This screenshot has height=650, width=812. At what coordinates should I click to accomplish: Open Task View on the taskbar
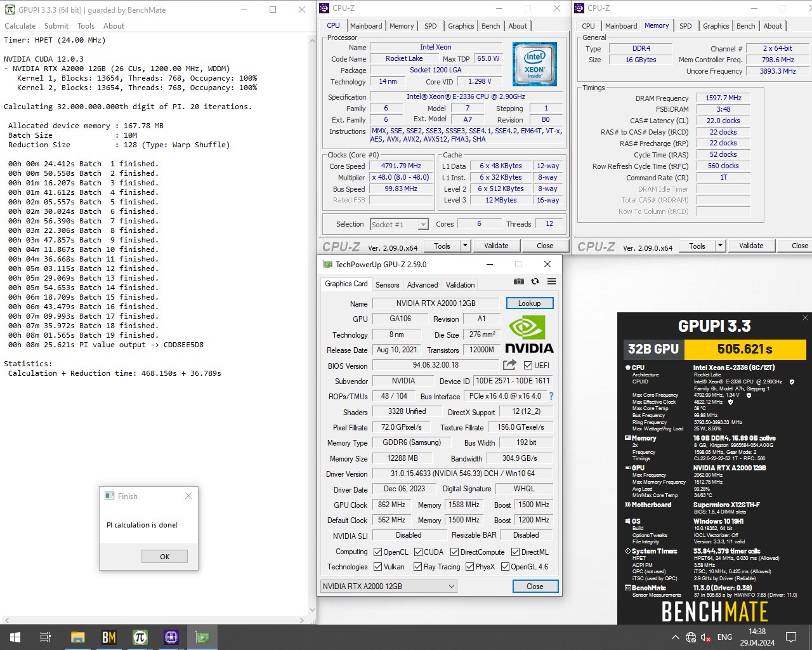[x=46, y=637]
